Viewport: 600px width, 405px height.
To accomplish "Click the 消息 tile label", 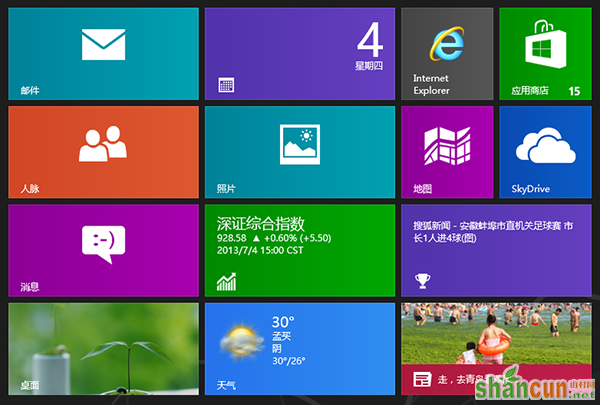I will point(30,287).
